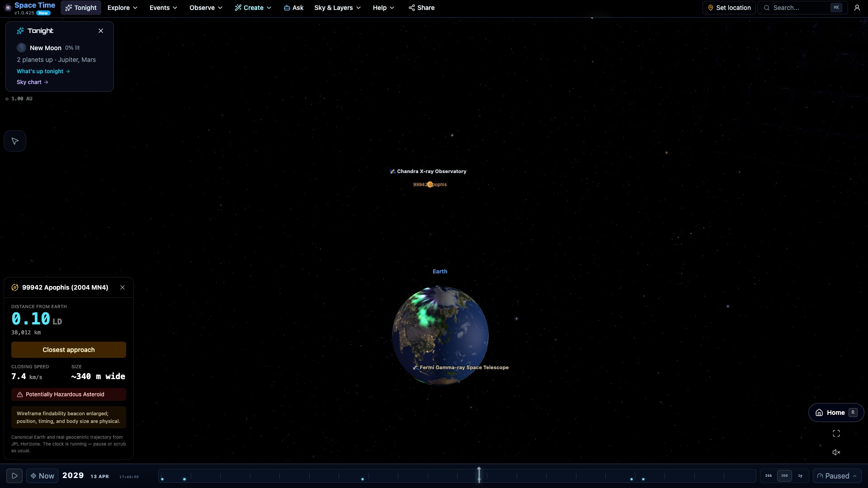Click the 1.00 AU scale indicator
This screenshot has width=868, height=488.
(19, 99)
